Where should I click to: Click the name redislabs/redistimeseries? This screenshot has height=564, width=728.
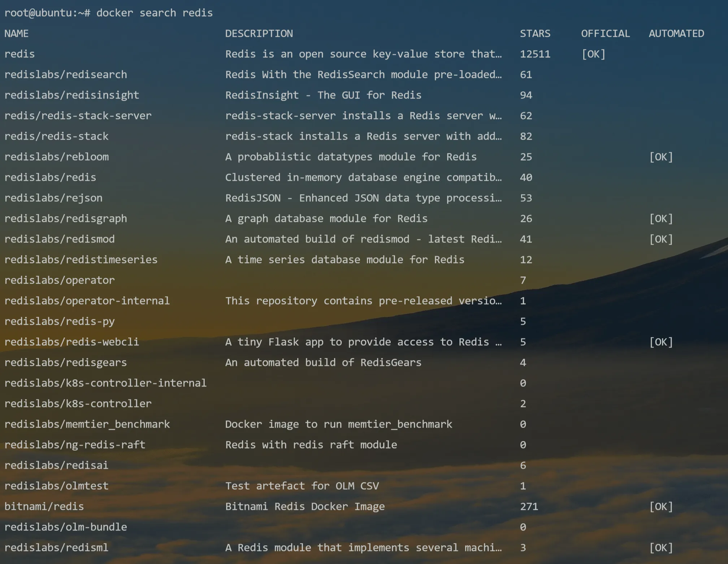tap(81, 260)
